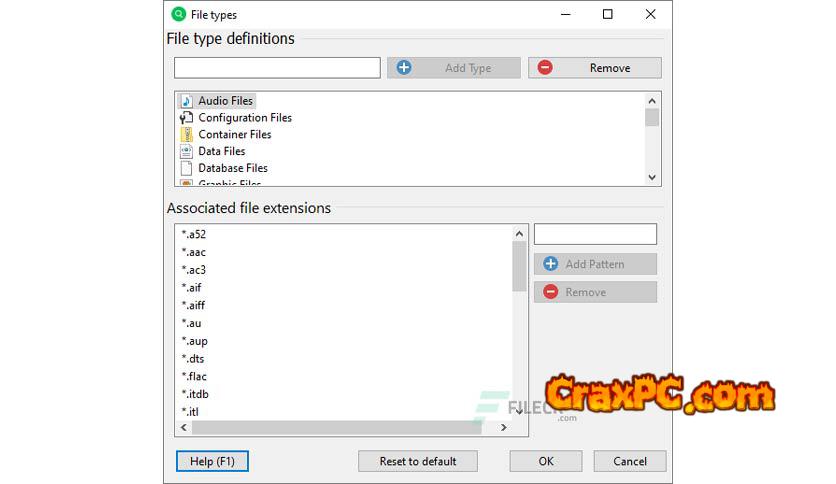Click the Remove button for file types

pyautogui.click(x=595, y=68)
